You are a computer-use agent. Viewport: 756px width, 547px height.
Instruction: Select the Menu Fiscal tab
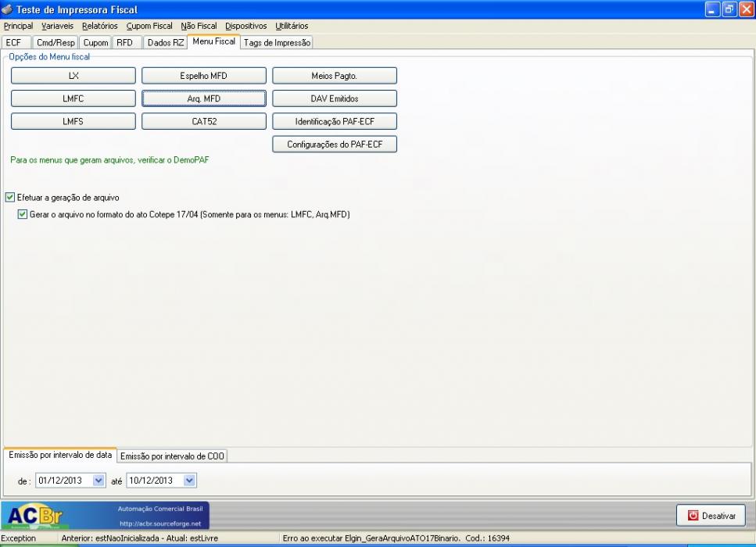[x=213, y=41]
